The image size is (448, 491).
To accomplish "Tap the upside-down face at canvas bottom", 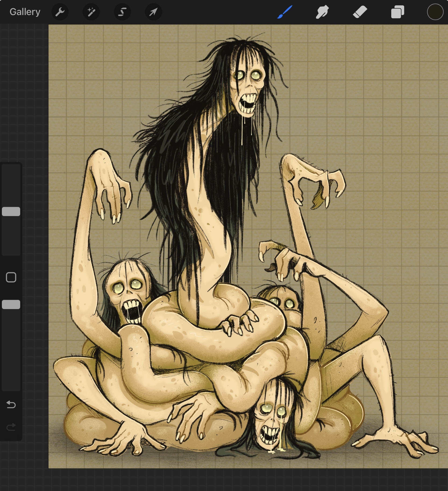I will (270, 425).
